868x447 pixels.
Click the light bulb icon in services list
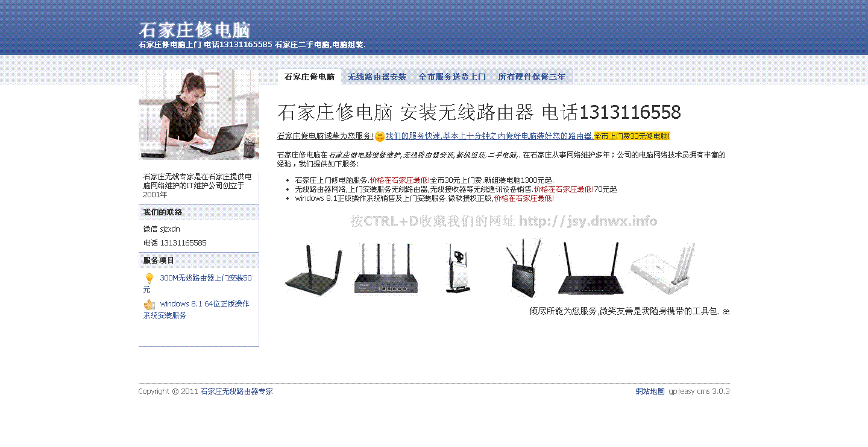pyautogui.click(x=149, y=279)
